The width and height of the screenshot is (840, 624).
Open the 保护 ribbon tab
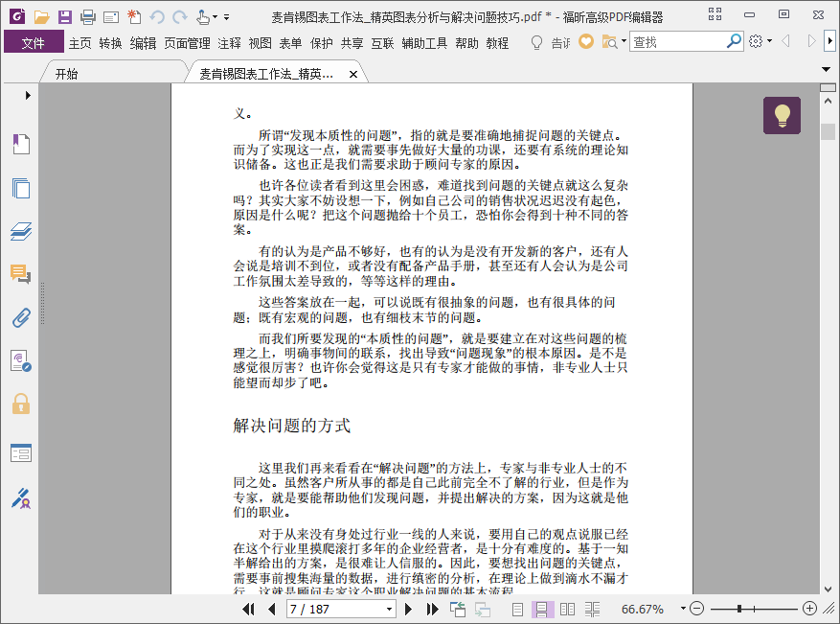322,43
